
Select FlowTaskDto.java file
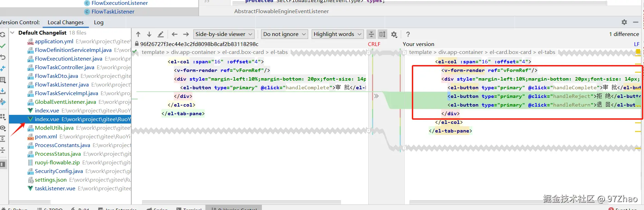click(70, 76)
